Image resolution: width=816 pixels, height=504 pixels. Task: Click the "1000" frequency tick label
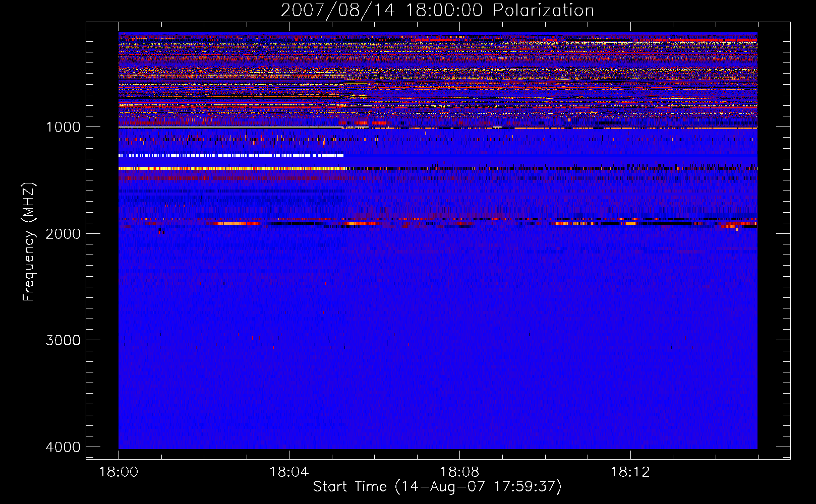[63, 127]
